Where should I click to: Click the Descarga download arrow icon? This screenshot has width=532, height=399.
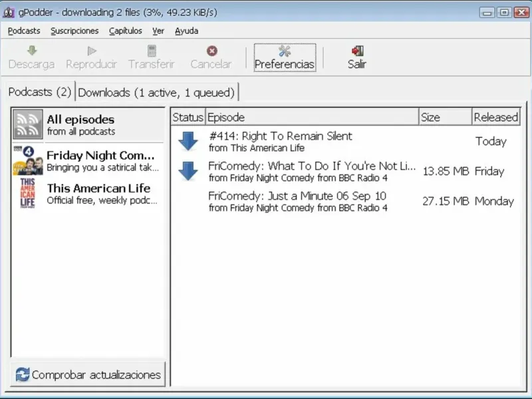point(32,51)
